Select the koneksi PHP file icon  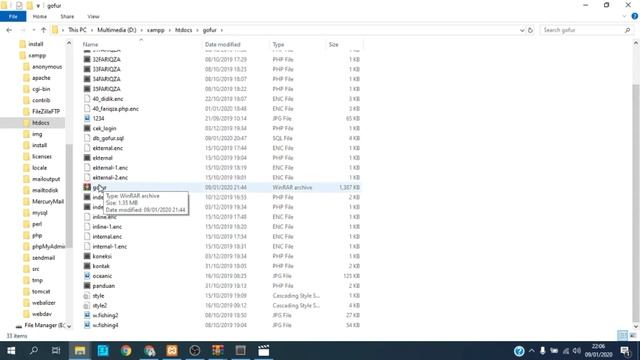click(87, 256)
